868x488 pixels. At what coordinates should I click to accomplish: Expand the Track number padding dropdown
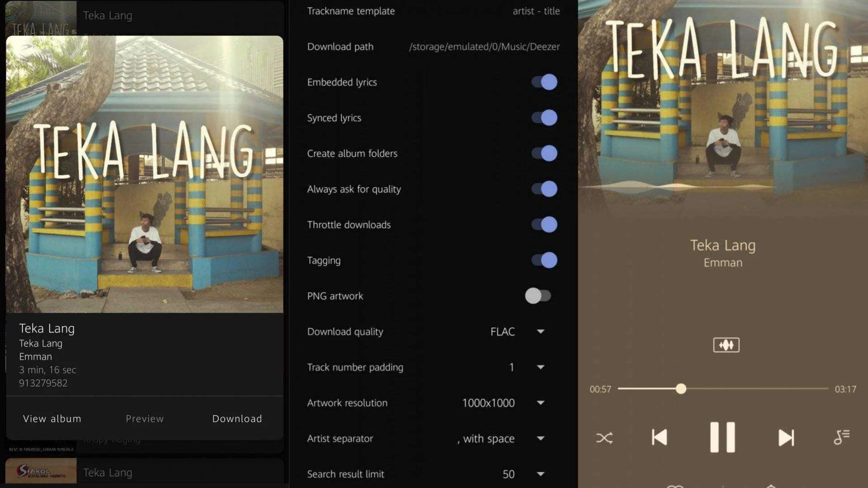click(x=526, y=367)
